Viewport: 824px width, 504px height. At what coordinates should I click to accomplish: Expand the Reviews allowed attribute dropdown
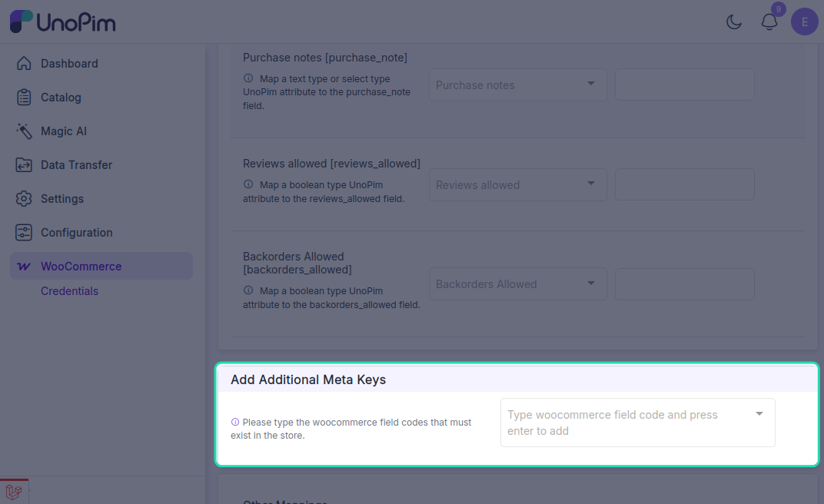tap(517, 184)
